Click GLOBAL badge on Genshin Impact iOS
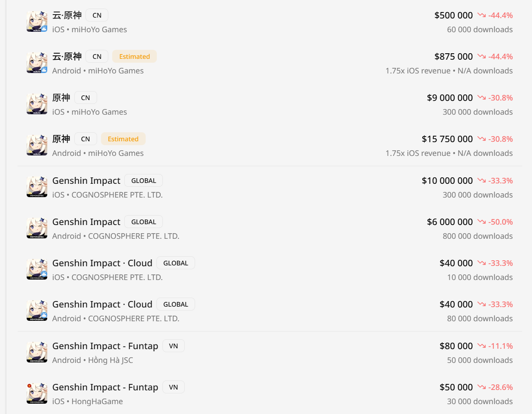This screenshot has width=532, height=414. (144, 181)
